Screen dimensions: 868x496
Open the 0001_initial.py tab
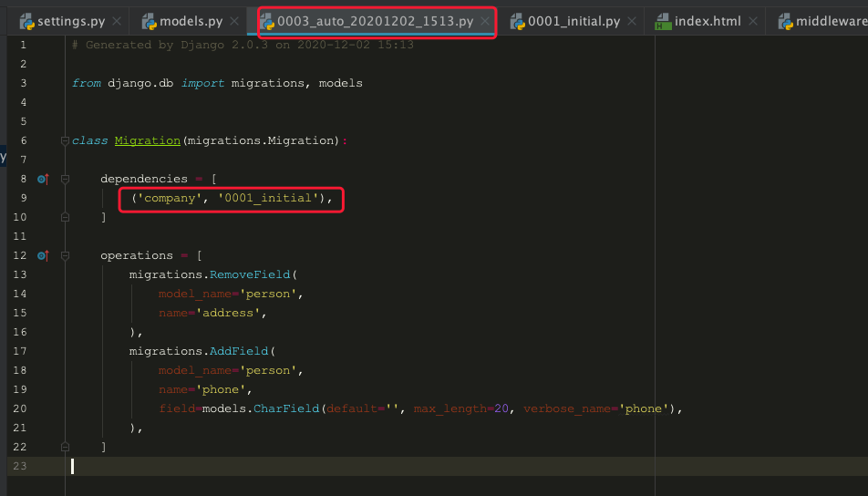tap(574, 21)
